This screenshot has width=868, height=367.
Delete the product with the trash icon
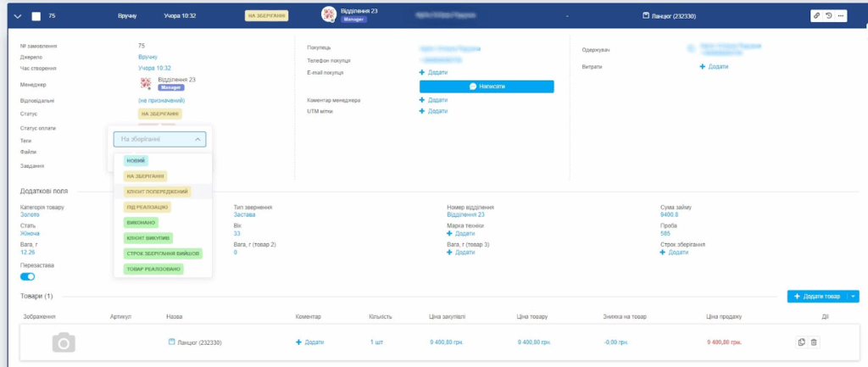[x=814, y=342]
